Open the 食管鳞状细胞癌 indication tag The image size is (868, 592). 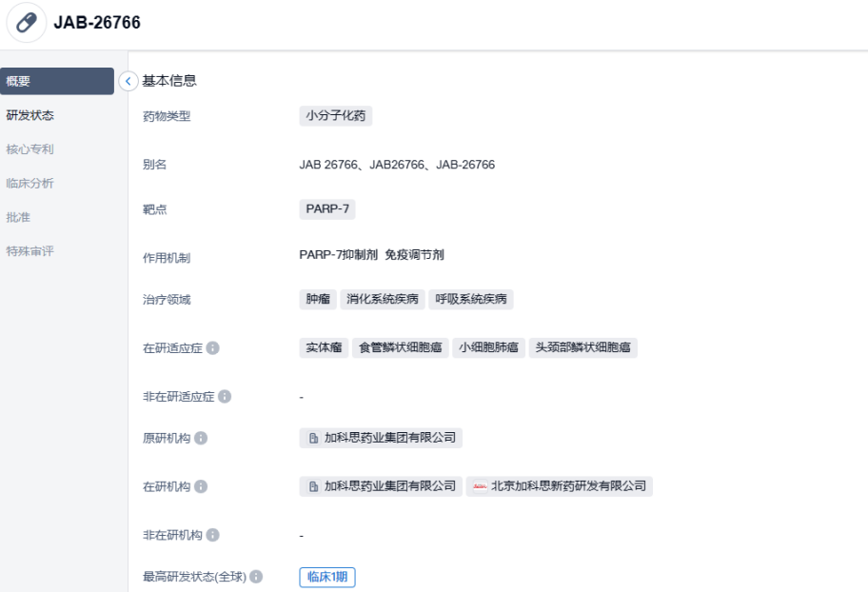coord(400,348)
